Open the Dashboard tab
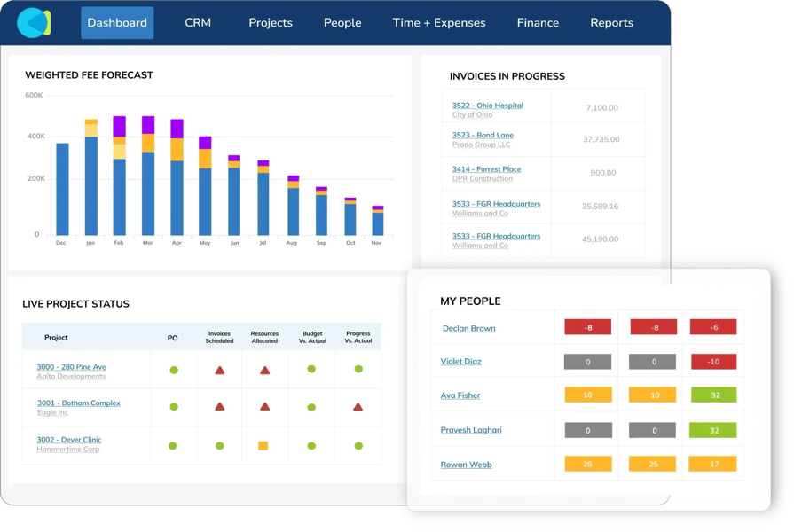The width and height of the screenshot is (794, 532). click(x=117, y=23)
